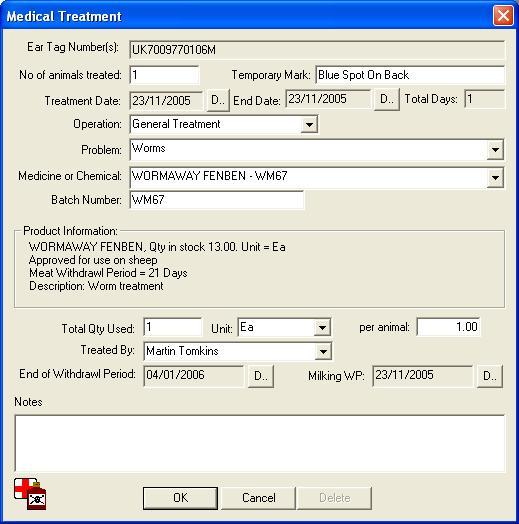Open the Treatment Date picker button
This screenshot has width=519, height=524.
[218, 100]
